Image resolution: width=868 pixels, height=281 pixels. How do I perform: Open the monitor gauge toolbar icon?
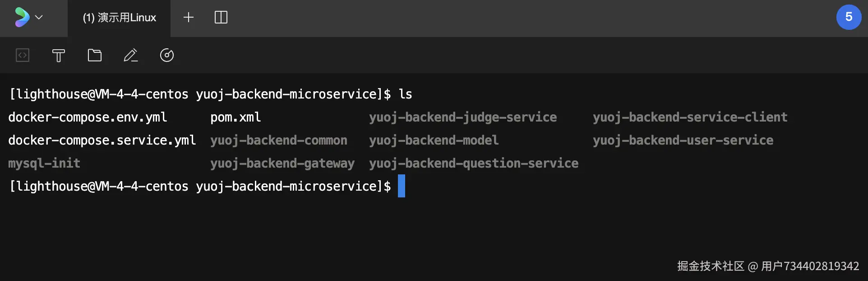167,55
